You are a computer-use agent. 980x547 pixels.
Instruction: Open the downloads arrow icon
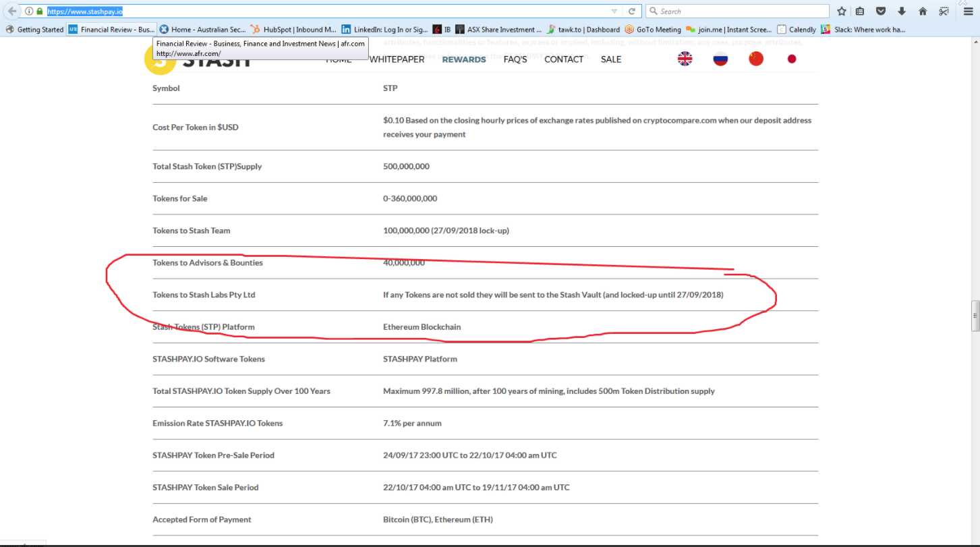902,11
